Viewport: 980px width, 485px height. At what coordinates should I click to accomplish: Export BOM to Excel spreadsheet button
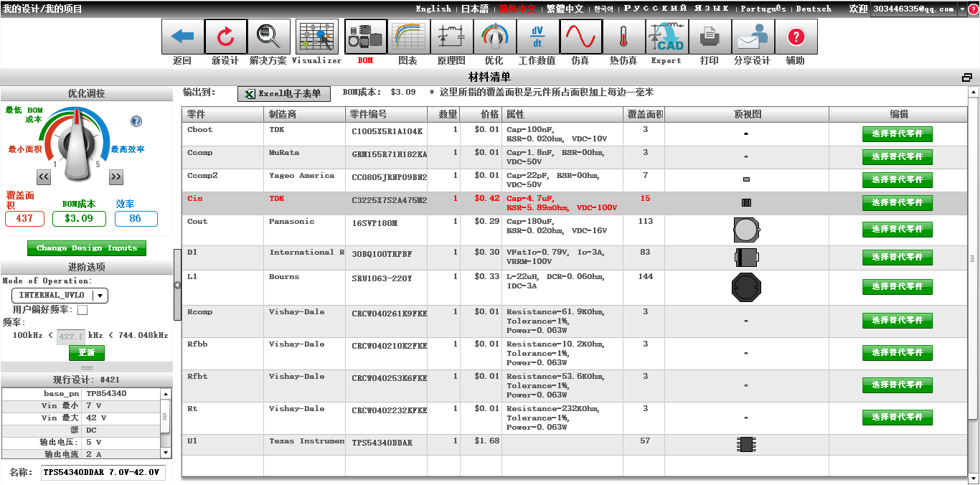(284, 94)
